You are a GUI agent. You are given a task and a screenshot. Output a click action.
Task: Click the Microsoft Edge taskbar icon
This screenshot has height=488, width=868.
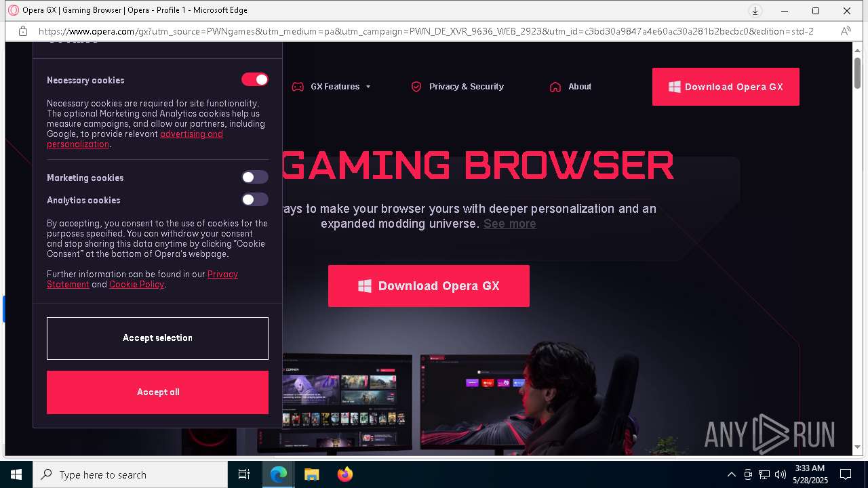pos(279,474)
